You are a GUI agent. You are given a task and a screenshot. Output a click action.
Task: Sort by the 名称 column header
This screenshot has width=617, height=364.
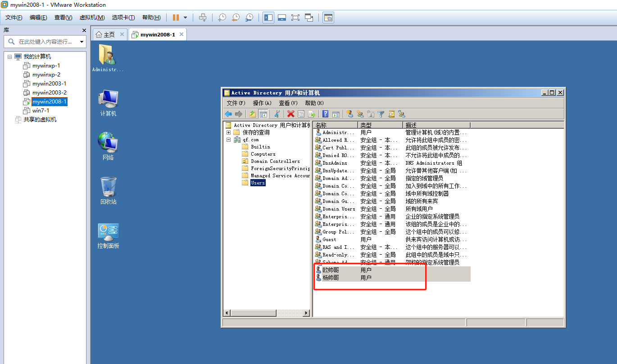[336, 125]
